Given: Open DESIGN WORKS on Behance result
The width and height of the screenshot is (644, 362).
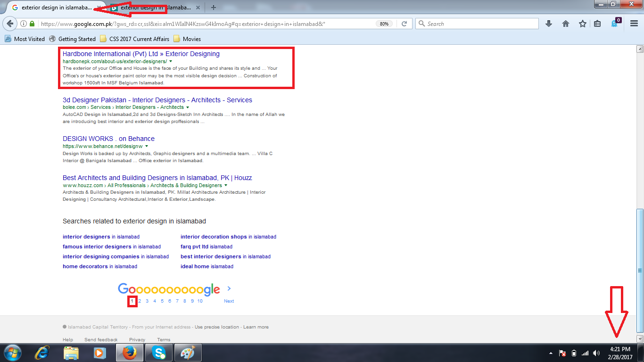Looking at the screenshot, I should point(108,139).
